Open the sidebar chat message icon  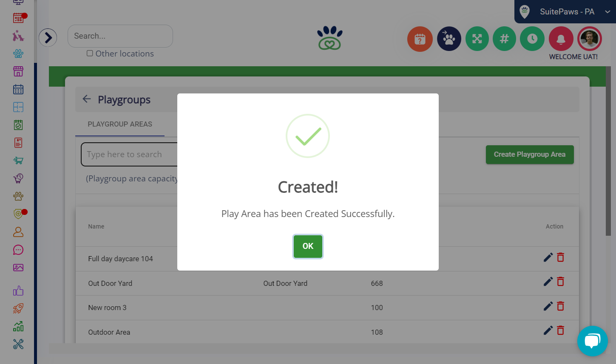point(18,250)
